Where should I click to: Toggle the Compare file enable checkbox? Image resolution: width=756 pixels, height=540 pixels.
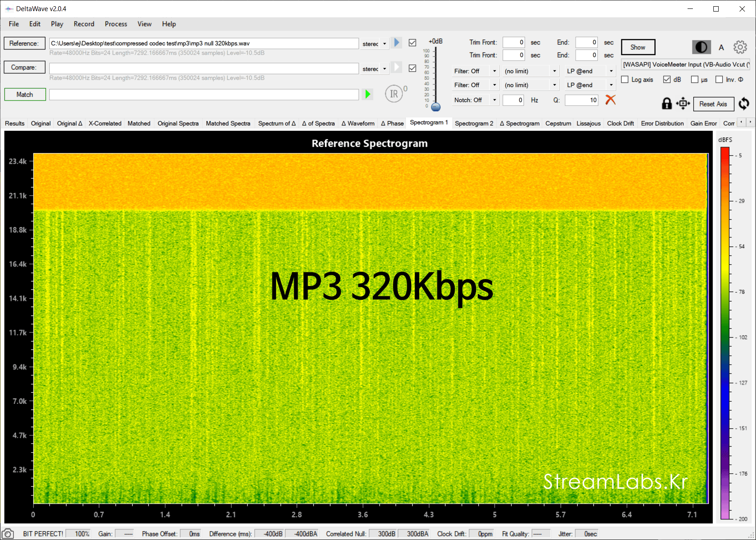[412, 68]
